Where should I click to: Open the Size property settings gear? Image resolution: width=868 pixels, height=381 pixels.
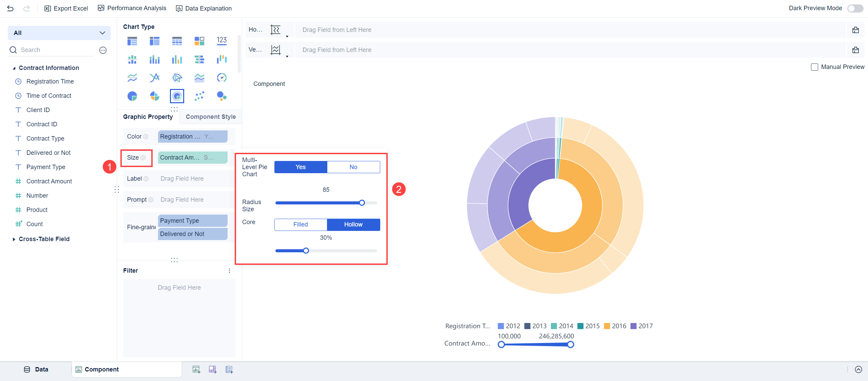pos(143,158)
